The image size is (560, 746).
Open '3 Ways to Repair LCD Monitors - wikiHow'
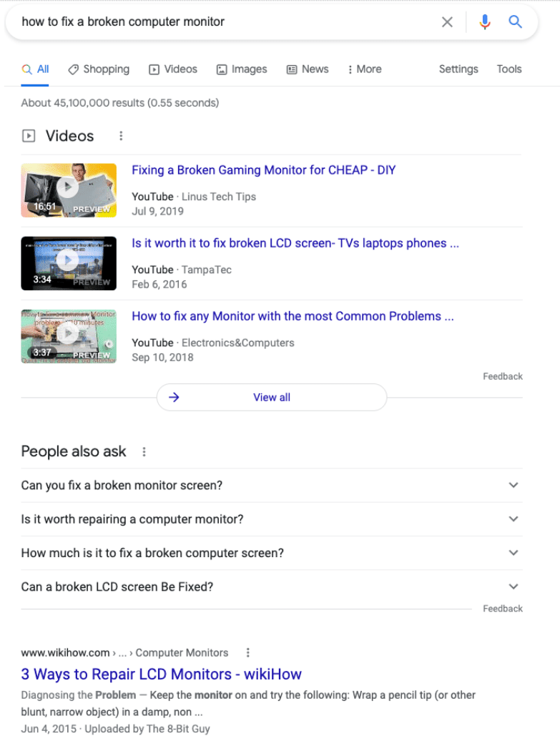(x=162, y=674)
